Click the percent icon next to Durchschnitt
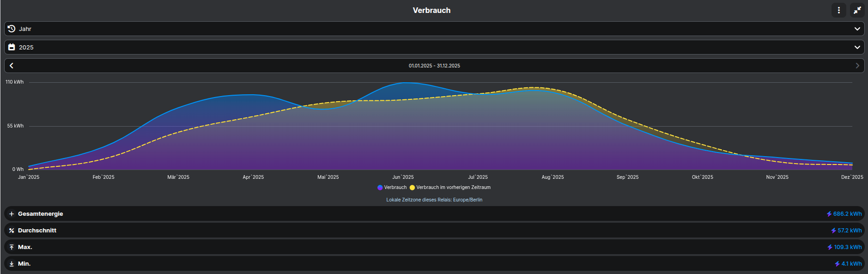The width and height of the screenshot is (868, 274). point(12,231)
